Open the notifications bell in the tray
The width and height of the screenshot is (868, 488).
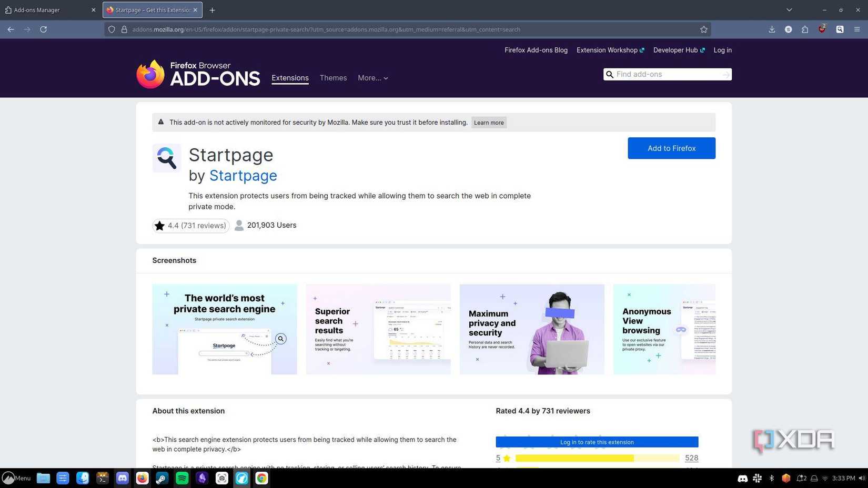point(800,478)
